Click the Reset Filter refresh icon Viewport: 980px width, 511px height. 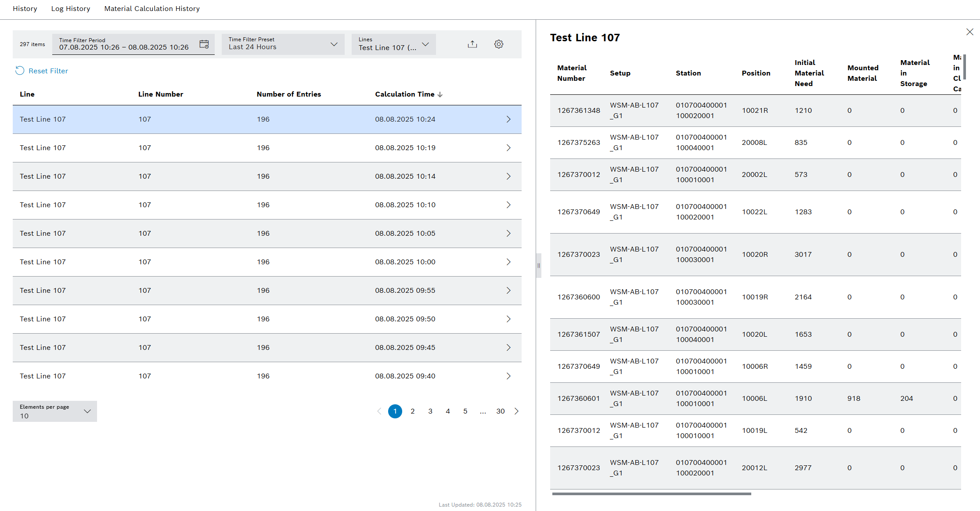pyautogui.click(x=20, y=71)
